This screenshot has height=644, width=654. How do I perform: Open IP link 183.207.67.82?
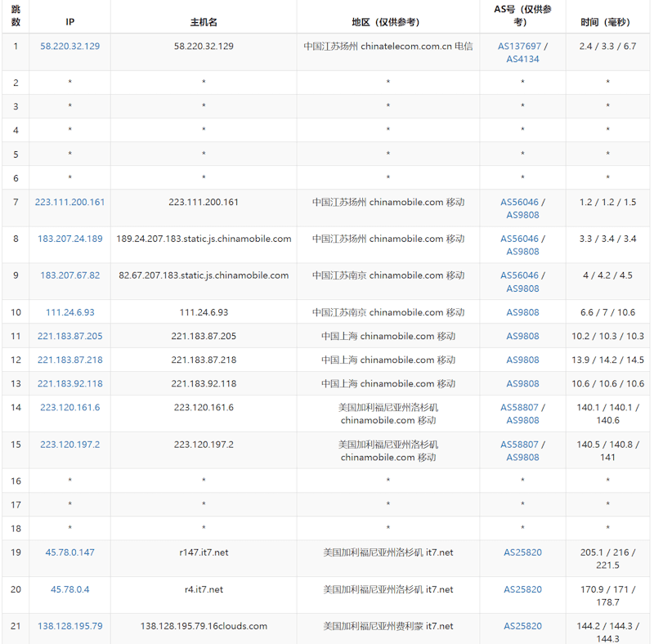coord(69,275)
